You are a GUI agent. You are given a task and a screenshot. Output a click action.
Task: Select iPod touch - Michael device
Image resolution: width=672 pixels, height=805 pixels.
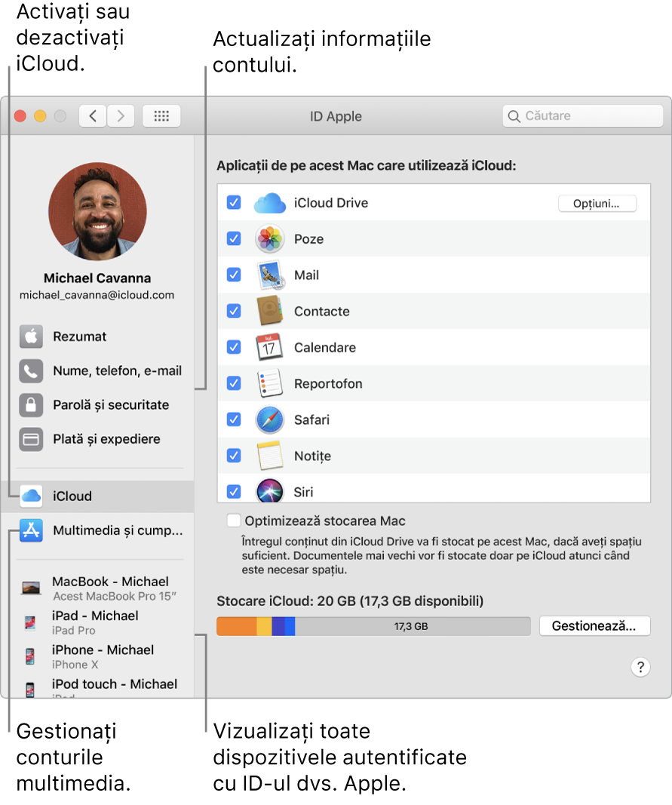(100, 686)
